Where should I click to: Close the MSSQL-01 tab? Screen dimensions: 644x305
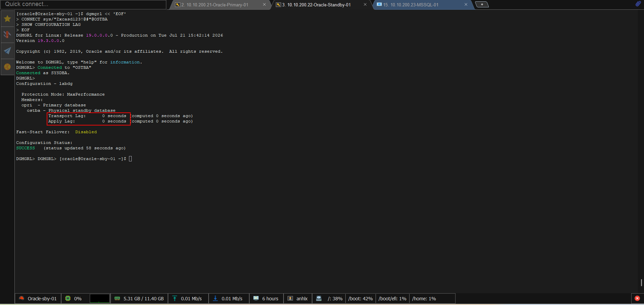(466, 5)
